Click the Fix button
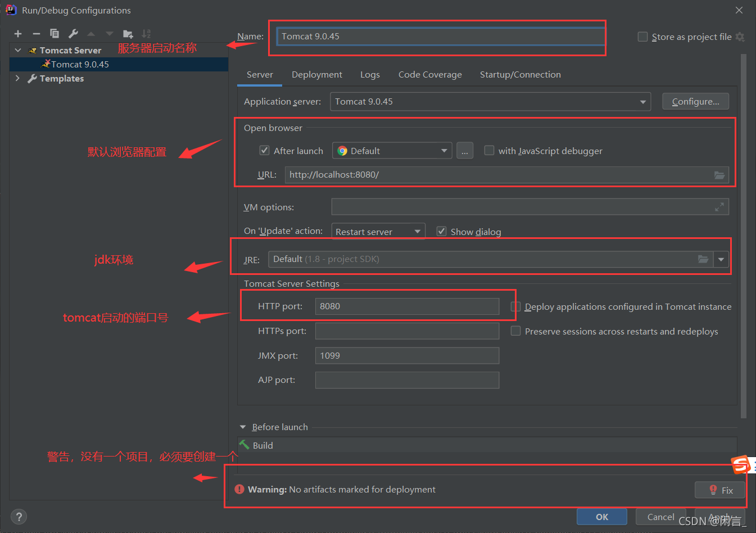Viewport: 756px width, 533px height. [x=721, y=490]
